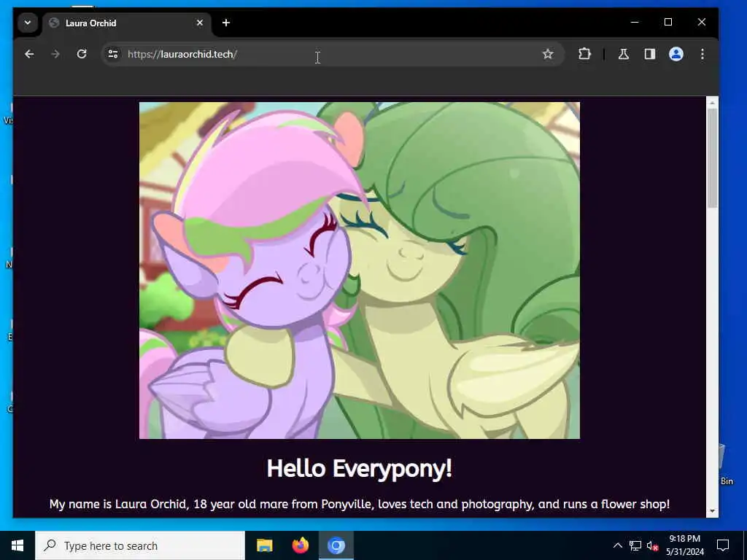Click the Chrome taskbar icon
This screenshot has width=747, height=560.
pos(336,545)
